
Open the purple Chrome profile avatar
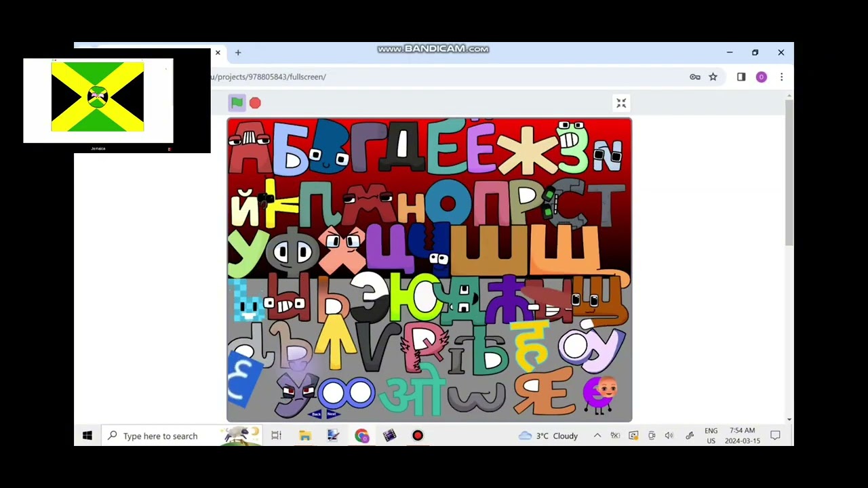click(x=761, y=77)
